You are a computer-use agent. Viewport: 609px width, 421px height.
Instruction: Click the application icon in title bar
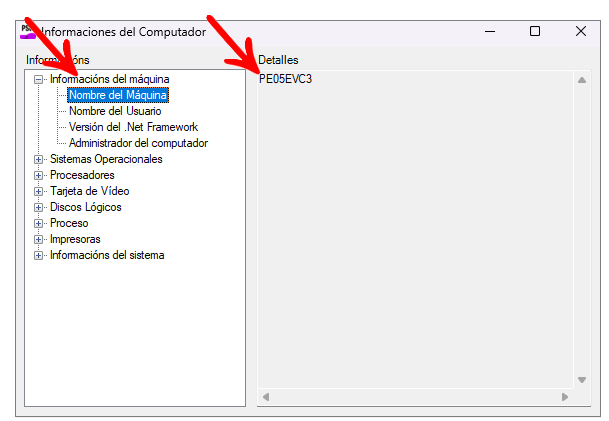pyautogui.click(x=28, y=31)
